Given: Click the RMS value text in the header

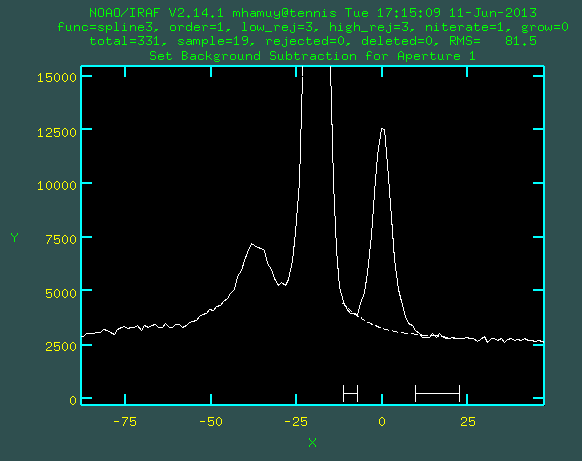Looking at the screenshot, I should pyautogui.click(x=493, y=41).
